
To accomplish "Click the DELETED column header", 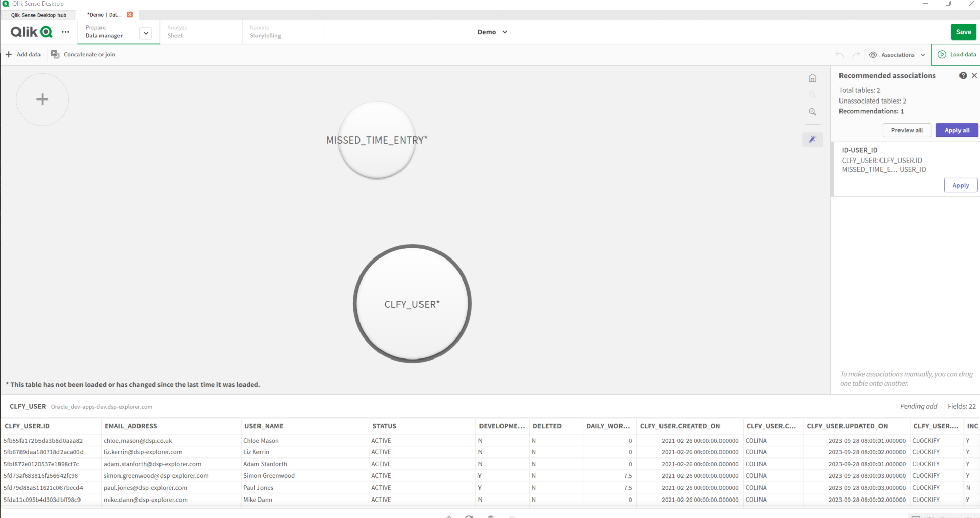I will (x=555, y=426).
